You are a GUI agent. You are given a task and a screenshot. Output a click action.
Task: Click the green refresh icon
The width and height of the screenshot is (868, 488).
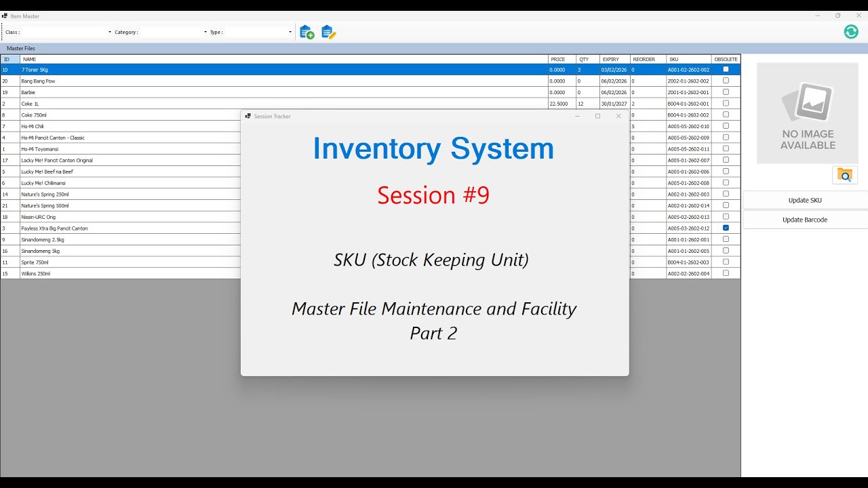pyautogui.click(x=851, y=32)
